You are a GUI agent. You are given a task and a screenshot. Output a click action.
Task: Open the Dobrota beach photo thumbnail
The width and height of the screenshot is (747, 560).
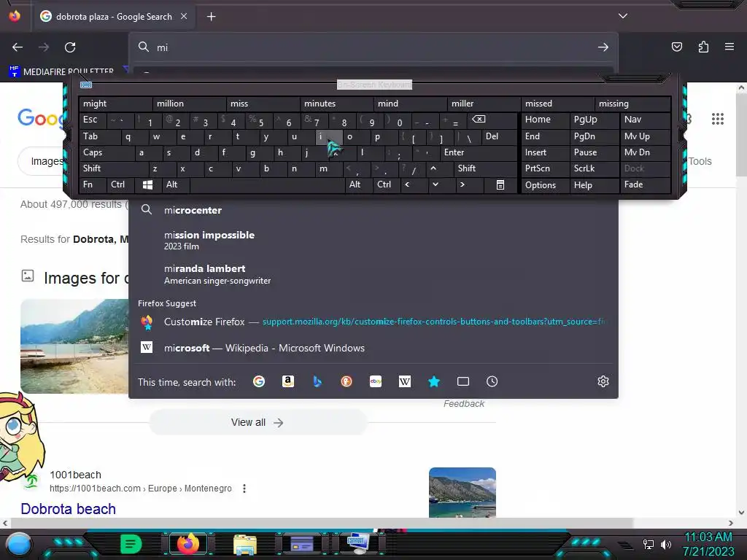tap(462, 492)
